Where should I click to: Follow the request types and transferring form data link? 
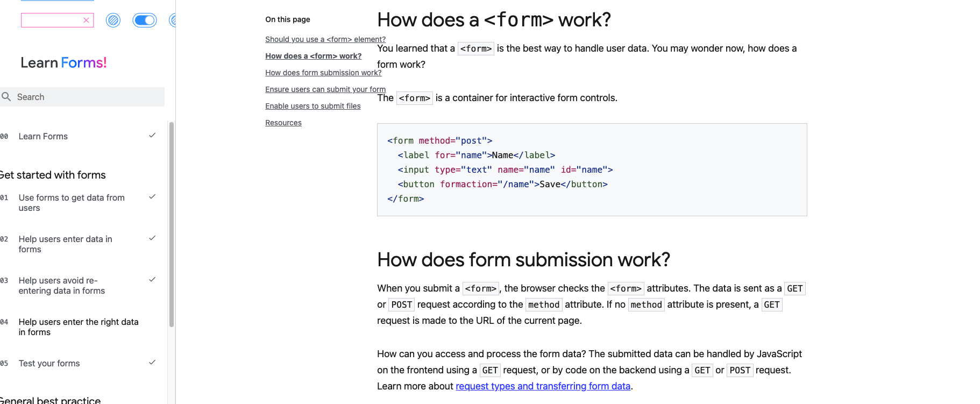(543, 386)
